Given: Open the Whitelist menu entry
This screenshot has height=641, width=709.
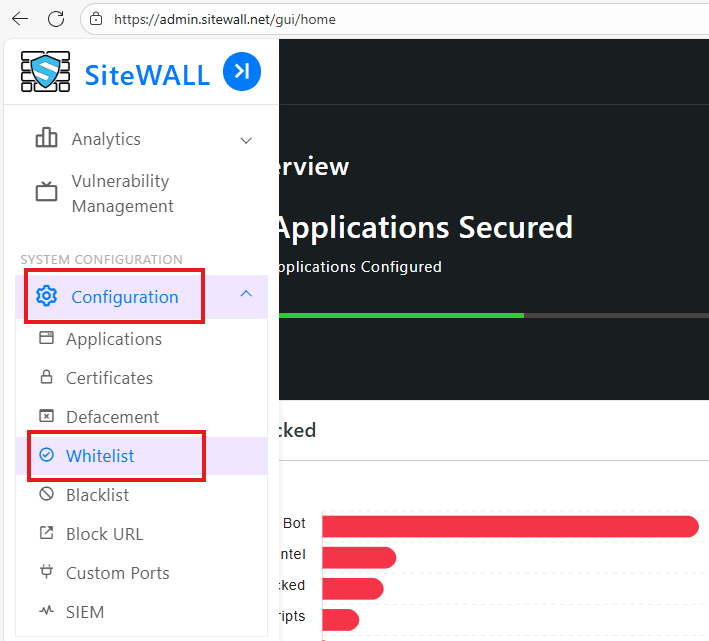Looking at the screenshot, I should (x=100, y=456).
